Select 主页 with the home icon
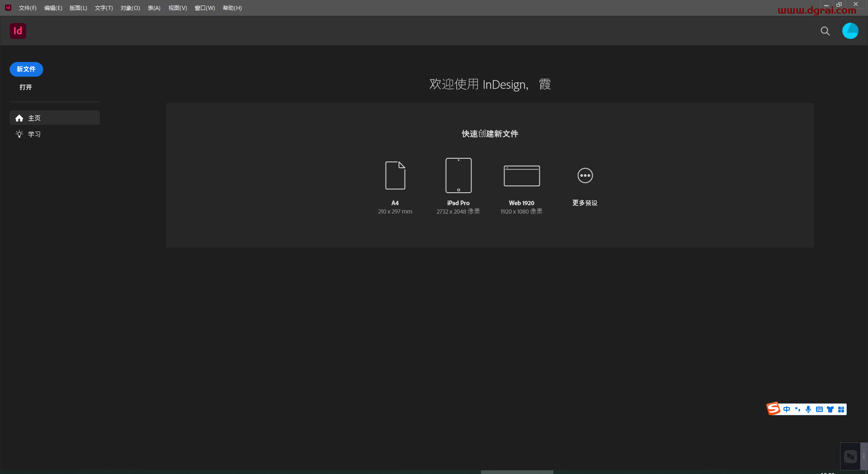This screenshot has width=868, height=474. 34,118
